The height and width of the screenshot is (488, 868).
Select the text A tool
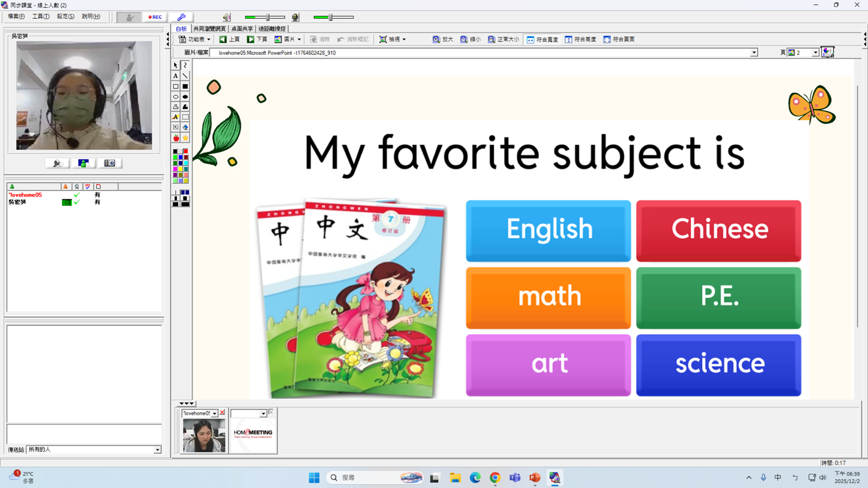pyautogui.click(x=176, y=76)
